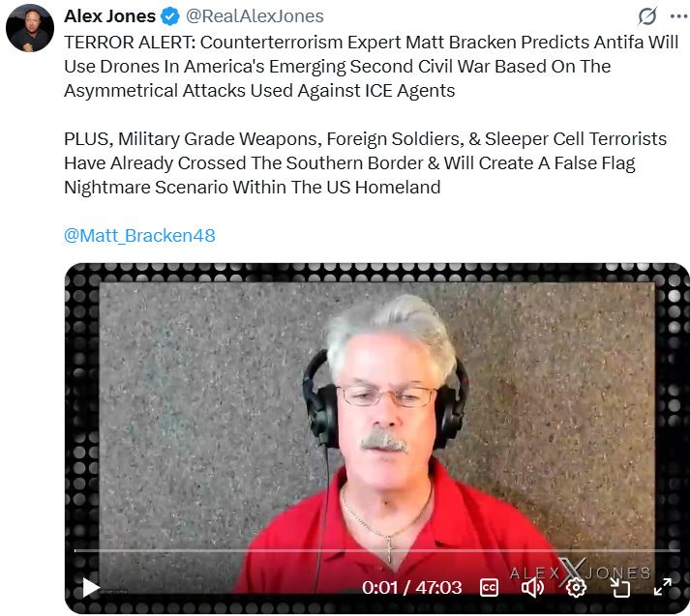This screenshot has height=616, width=690.
Task: Open the Alex Jones display name link
Action: coord(109,16)
